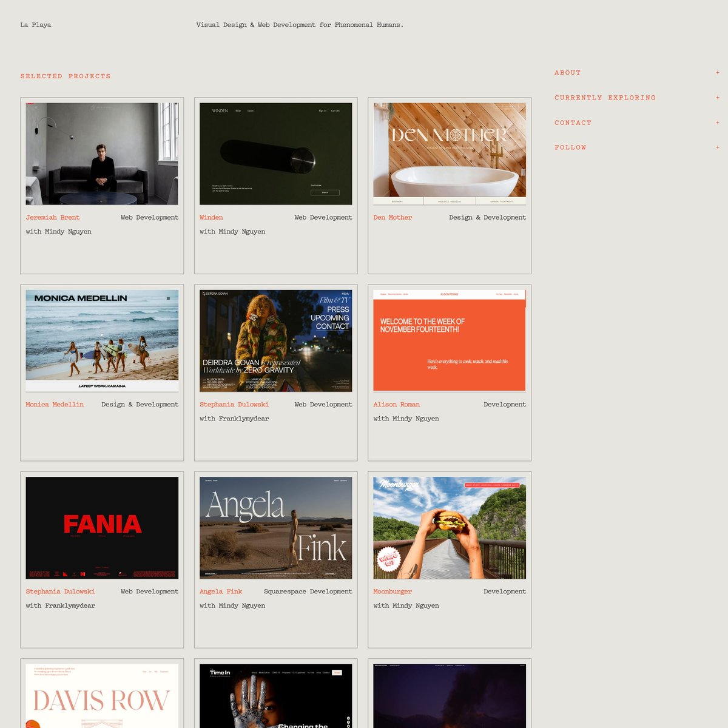Open the Angela Fink project link

[x=221, y=591]
